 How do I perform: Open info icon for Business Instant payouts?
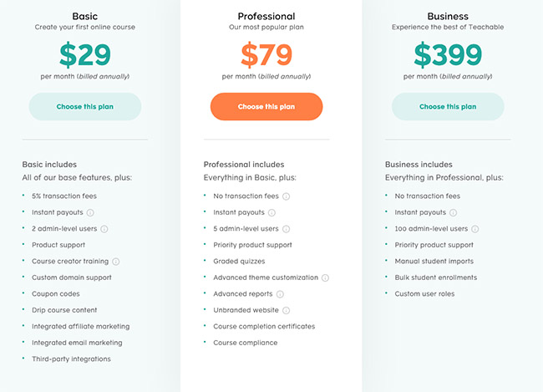point(453,212)
